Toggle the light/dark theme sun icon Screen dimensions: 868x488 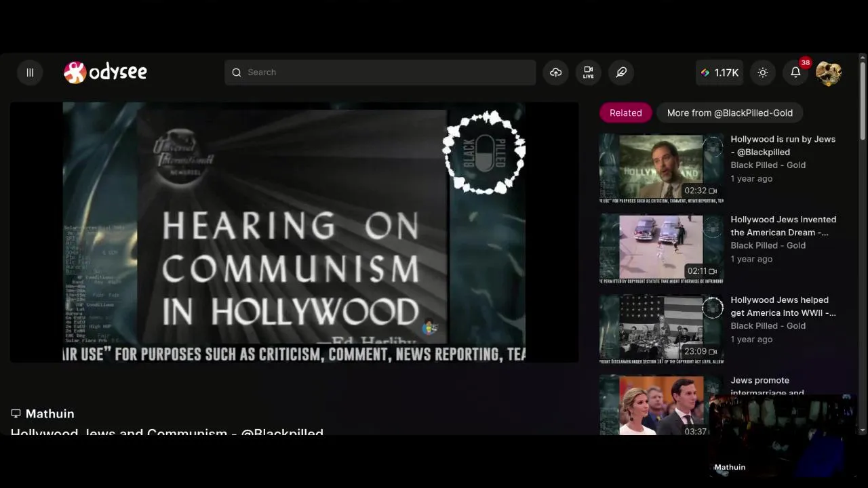tap(763, 73)
